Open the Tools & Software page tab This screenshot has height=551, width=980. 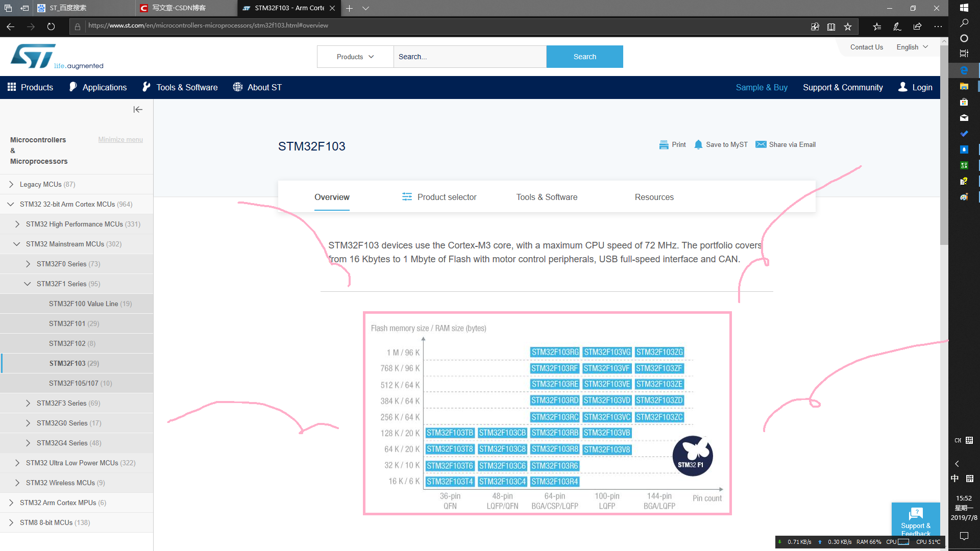(547, 197)
